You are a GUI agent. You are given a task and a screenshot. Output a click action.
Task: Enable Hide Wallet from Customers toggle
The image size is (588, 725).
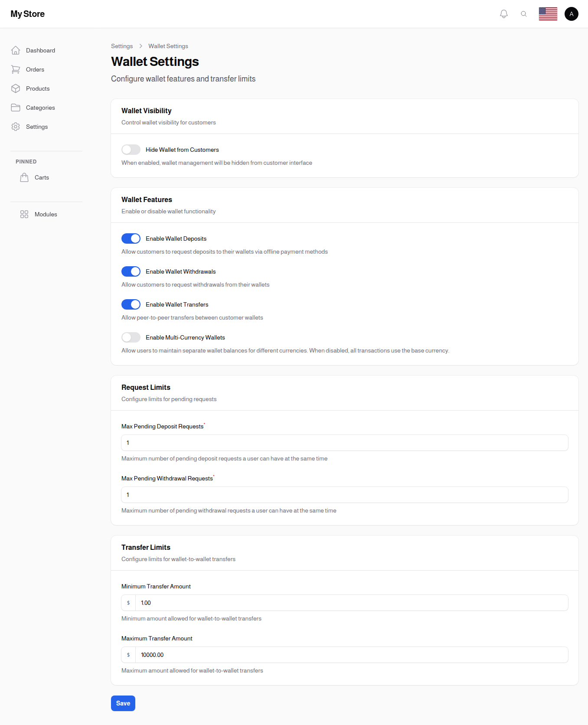(131, 150)
